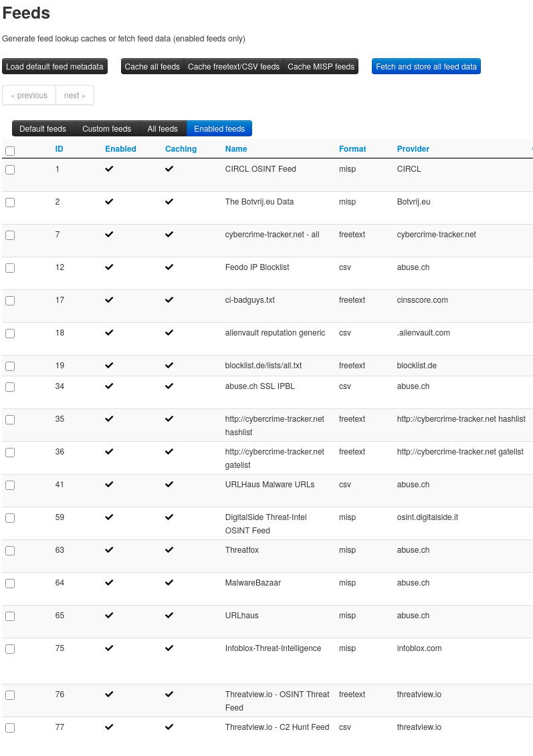This screenshot has height=756, width=533.
Task: Click the Caching checkmark for CIRCL OSINT Feed
Action: point(169,168)
